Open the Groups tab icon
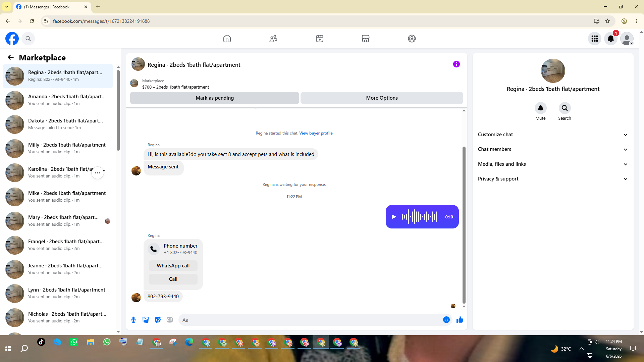Image resolution: width=644 pixels, height=362 pixels. coord(412,39)
